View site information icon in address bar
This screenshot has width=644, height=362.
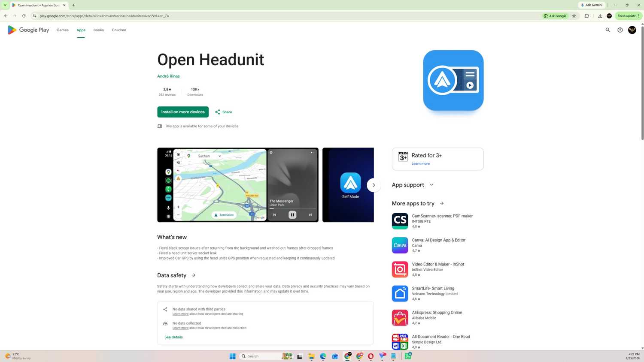click(35, 16)
